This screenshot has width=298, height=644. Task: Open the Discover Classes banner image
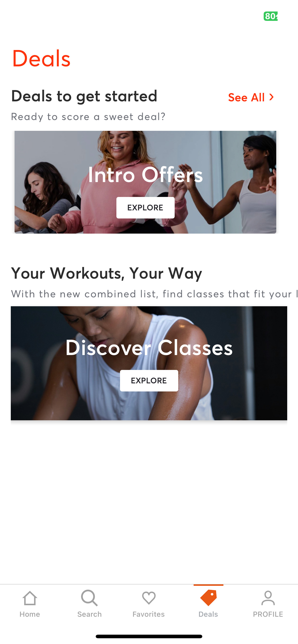pos(149,363)
